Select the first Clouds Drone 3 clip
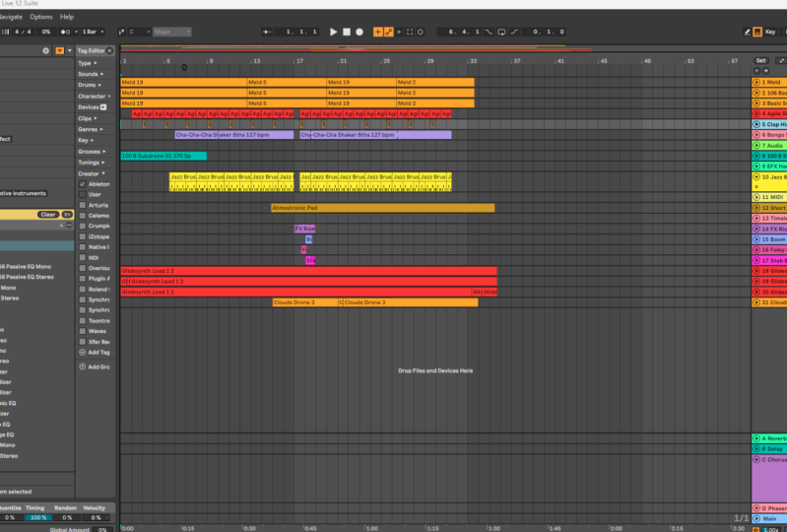Screen dimensions: 787x532 click(305, 302)
